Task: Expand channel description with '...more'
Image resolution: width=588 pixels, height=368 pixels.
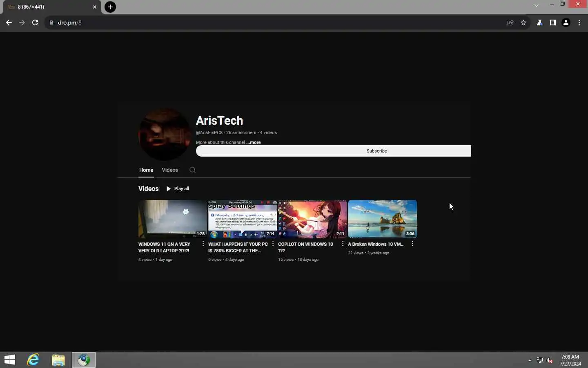Action: click(254, 142)
